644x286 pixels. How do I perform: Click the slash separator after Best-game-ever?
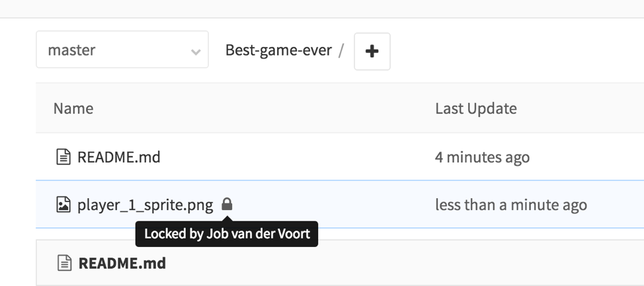pos(341,50)
